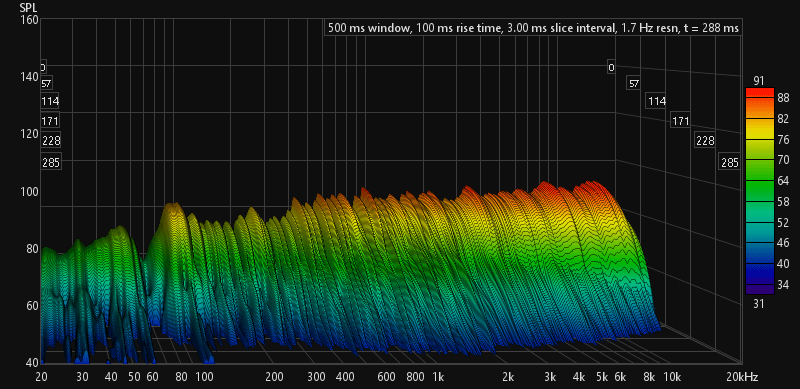Click the SPL axis title

[x=28, y=8]
